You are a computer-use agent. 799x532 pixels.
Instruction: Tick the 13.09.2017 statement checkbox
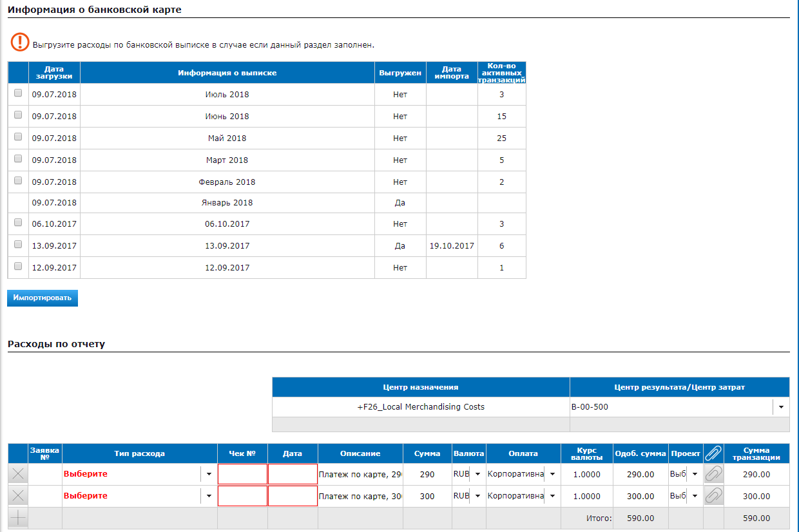(18, 245)
